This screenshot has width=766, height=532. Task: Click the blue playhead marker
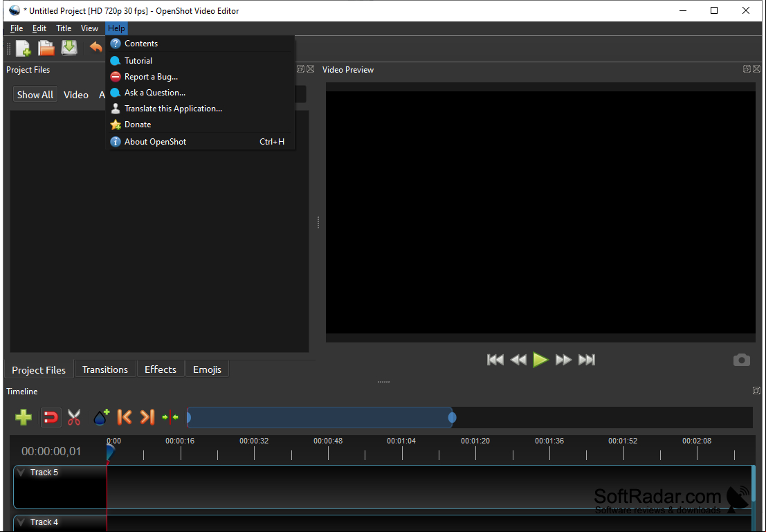point(110,452)
